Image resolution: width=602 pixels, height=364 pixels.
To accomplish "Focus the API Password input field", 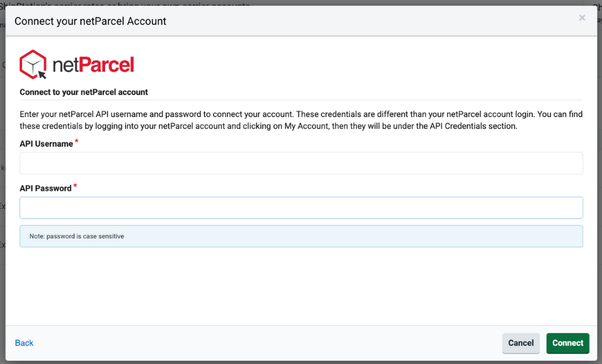I will pyautogui.click(x=301, y=207).
